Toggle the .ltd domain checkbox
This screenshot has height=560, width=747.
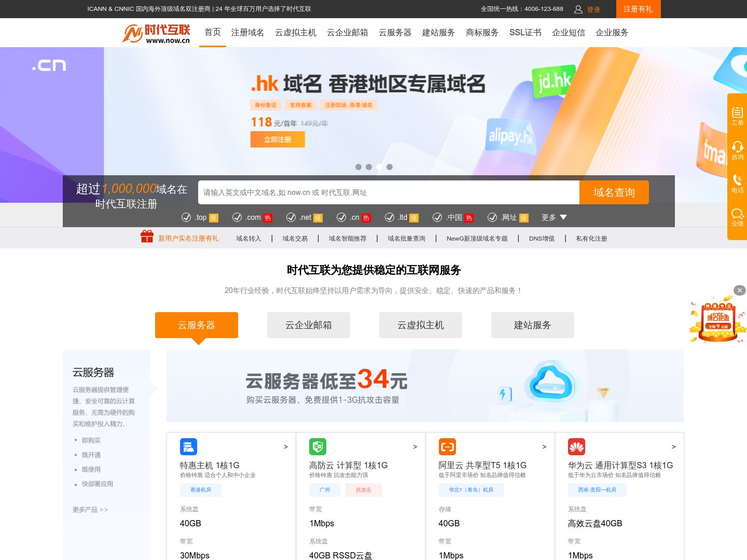tap(390, 217)
